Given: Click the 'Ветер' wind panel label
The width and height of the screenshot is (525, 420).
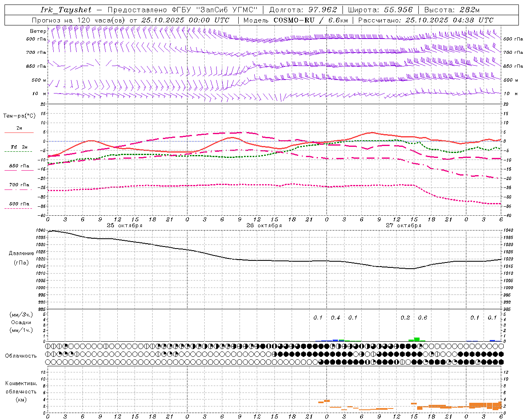Looking at the screenshot, I should (x=38, y=31).
